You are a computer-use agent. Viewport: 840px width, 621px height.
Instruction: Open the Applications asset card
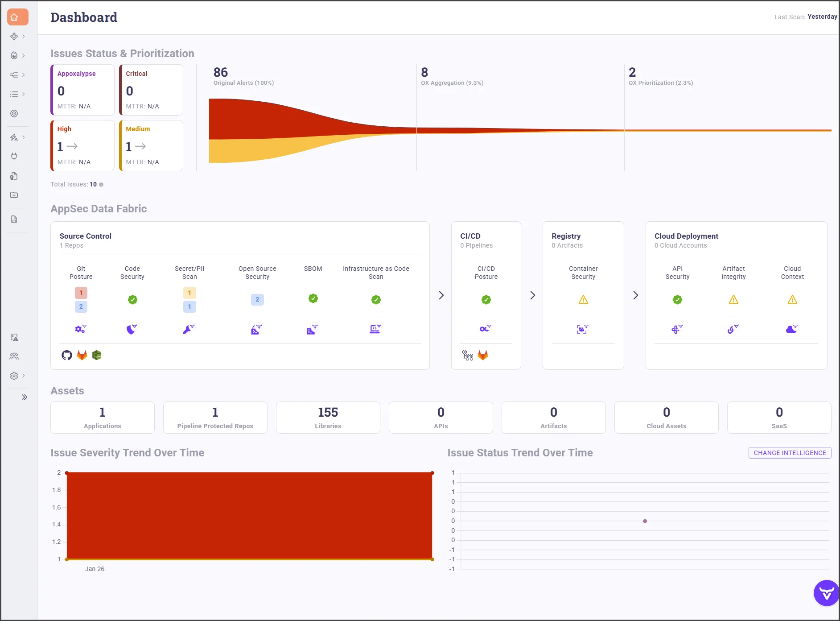tap(103, 418)
